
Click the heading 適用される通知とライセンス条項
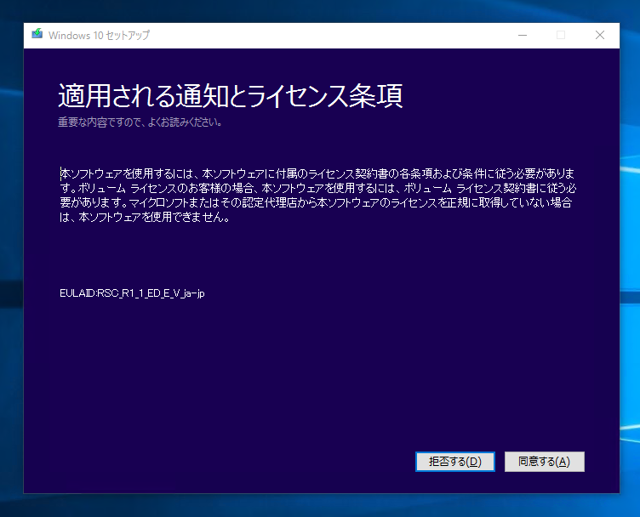(x=231, y=96)
